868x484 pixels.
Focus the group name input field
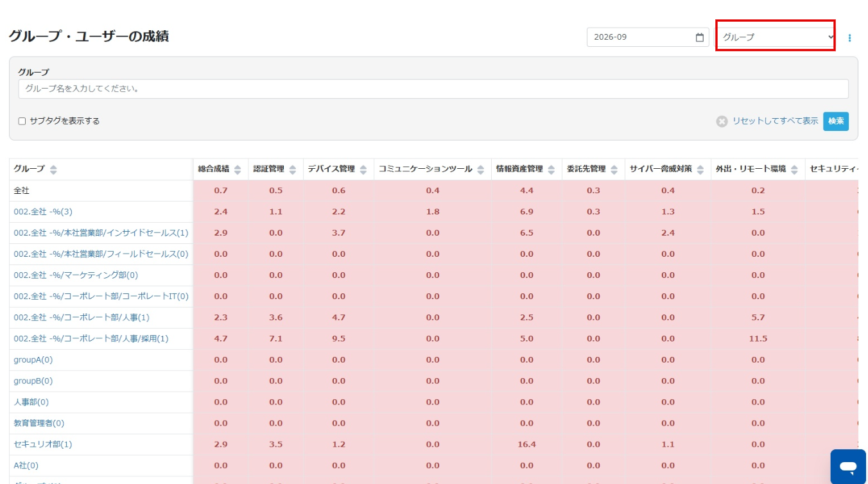click(433, 89)
